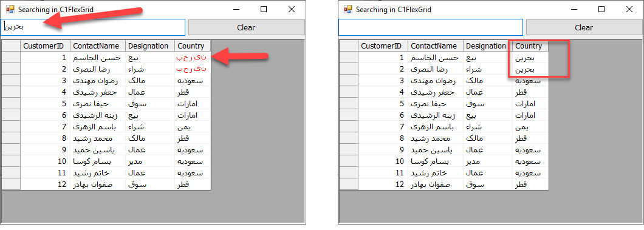Select the ContactName column header in right grid

[436, 46]
